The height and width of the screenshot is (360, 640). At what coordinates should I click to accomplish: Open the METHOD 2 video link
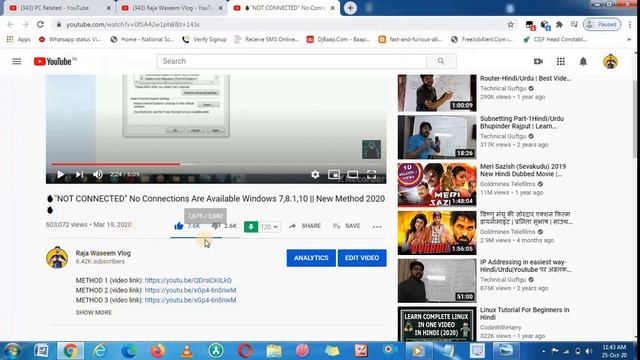[x=191, y=290]
